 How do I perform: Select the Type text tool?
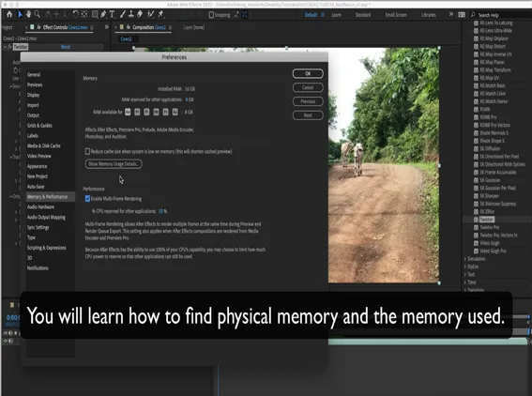(112, 14)
